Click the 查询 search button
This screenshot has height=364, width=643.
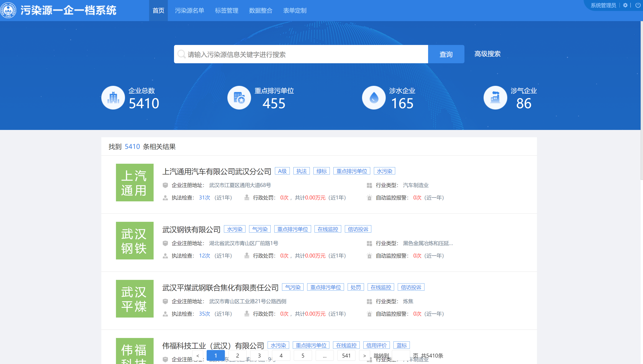pos(446,54)
